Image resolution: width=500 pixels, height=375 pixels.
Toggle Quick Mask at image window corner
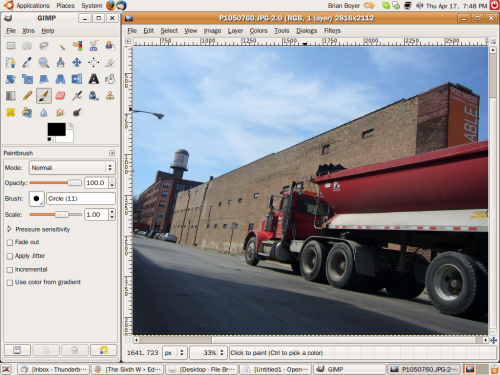pos(128,340)
